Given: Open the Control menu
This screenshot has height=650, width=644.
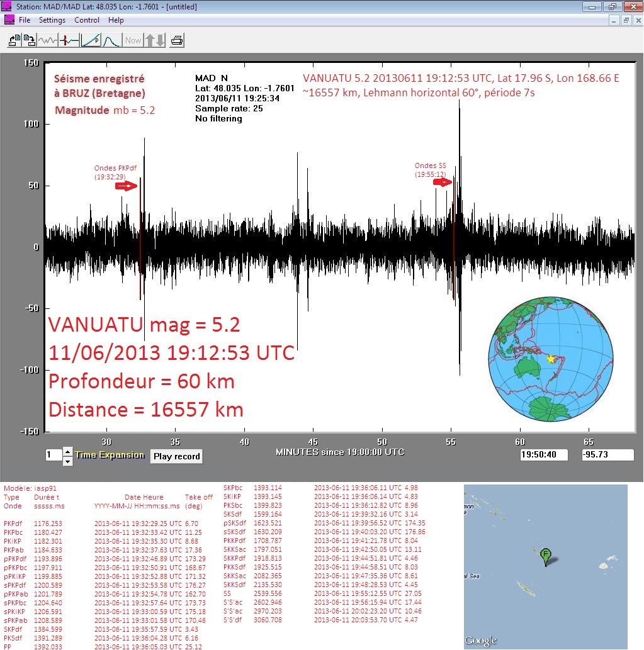Looking at the screenshot, I should coord(87,20).
